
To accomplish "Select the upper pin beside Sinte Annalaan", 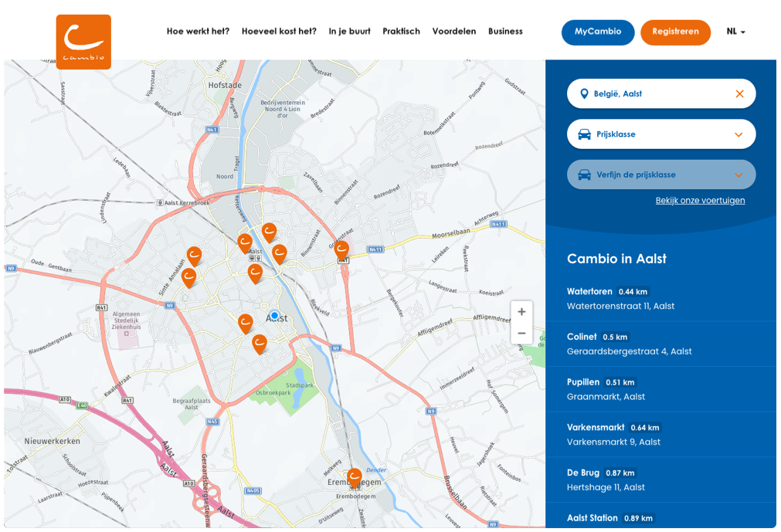I will click(x=194, y=256).
